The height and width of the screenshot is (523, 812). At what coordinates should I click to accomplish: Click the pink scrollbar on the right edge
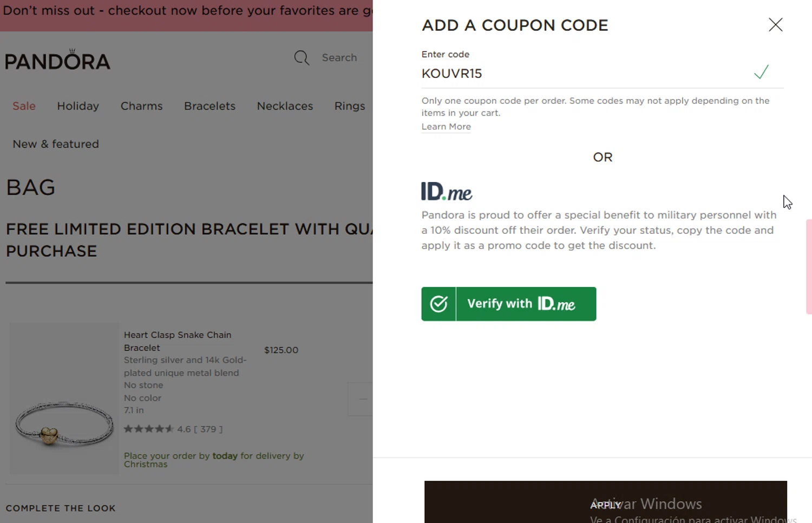tap(809, 266)
